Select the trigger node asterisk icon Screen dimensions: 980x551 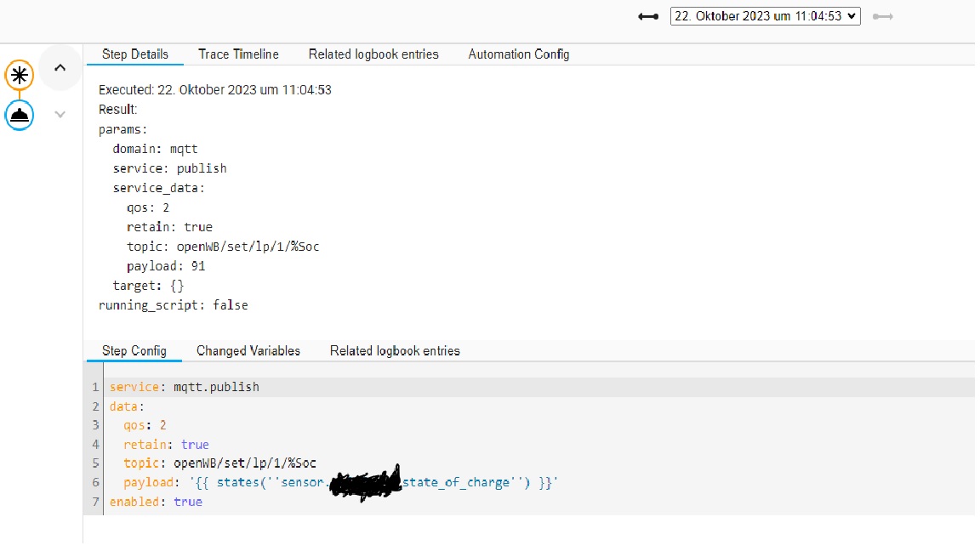(20, 75)
